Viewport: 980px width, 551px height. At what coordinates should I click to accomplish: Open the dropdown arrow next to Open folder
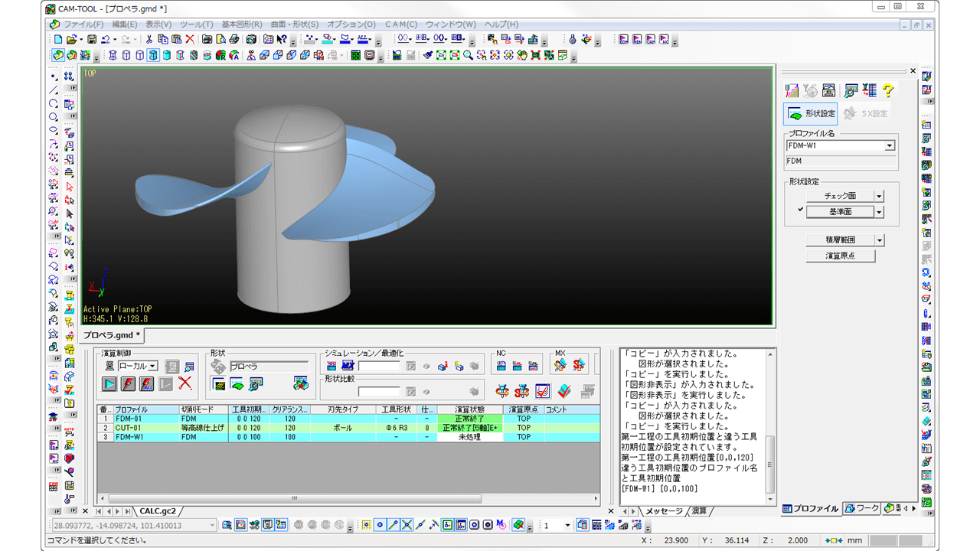point(80,39)
